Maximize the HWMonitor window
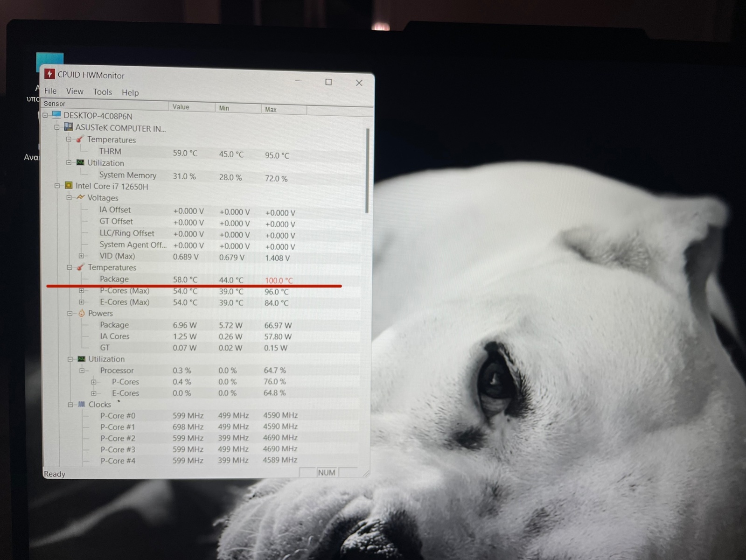 click(x=328, y=82)
